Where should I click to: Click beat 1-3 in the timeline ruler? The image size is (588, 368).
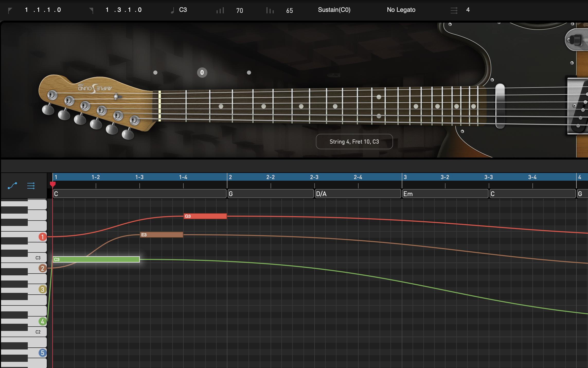coord(139,177)
